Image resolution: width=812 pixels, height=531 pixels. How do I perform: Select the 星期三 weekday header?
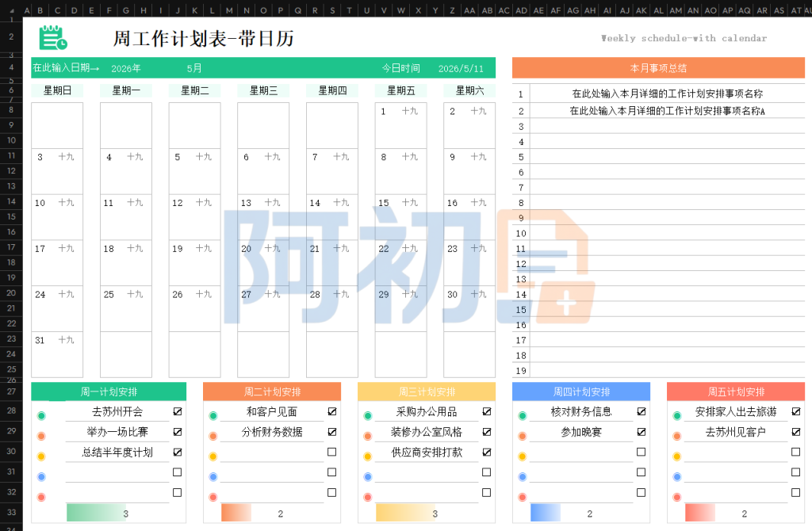[263, 90]
